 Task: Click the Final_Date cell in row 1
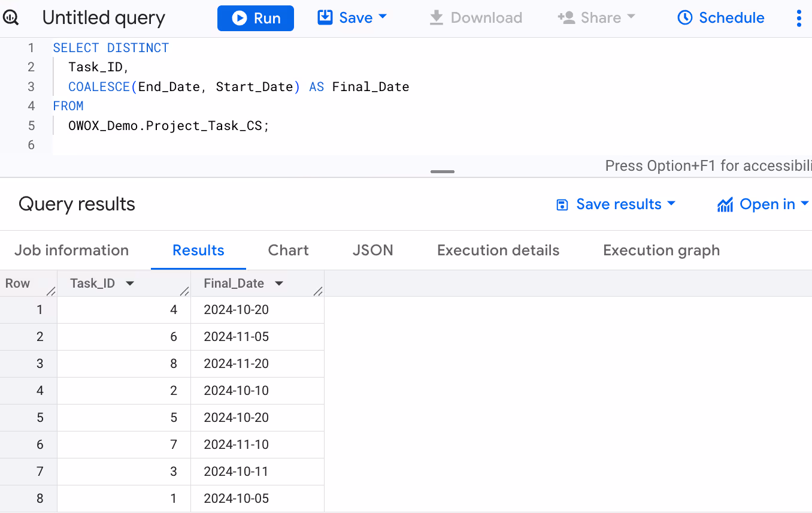tap(257, 310)
